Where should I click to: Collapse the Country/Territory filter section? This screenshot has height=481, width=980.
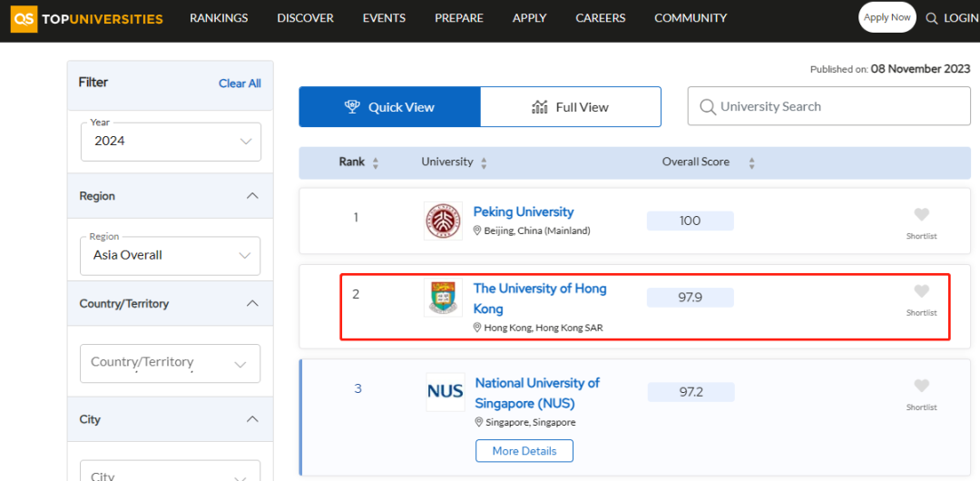click(x=252, y=303)
